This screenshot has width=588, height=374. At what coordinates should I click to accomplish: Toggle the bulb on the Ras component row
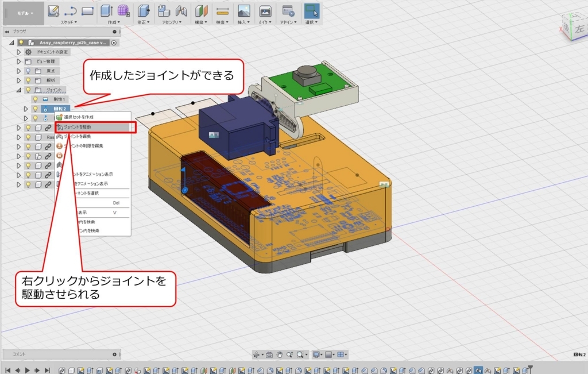pos(28,137)
